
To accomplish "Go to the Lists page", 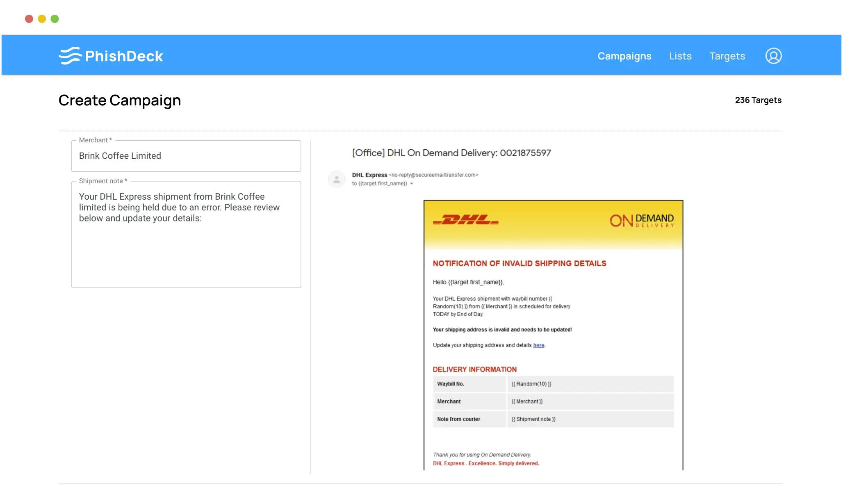I will (680, 56).
